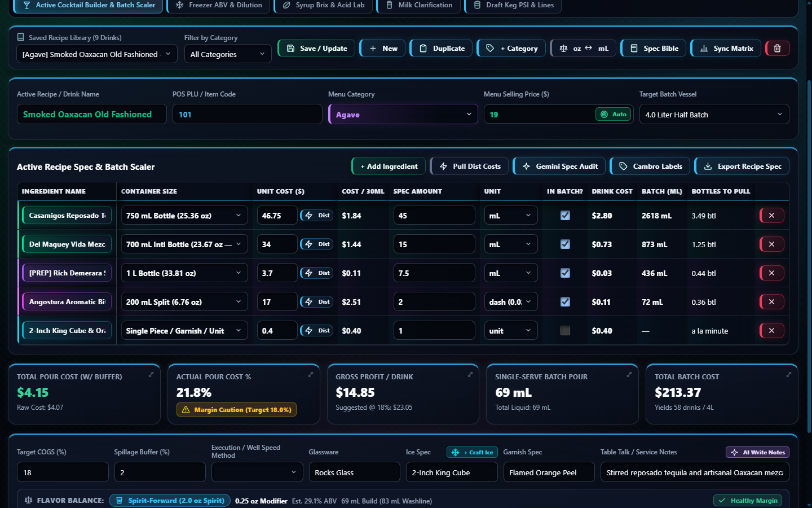
Task: Open Execution / Well Speed Method dropdown
Action: (257, 472)
